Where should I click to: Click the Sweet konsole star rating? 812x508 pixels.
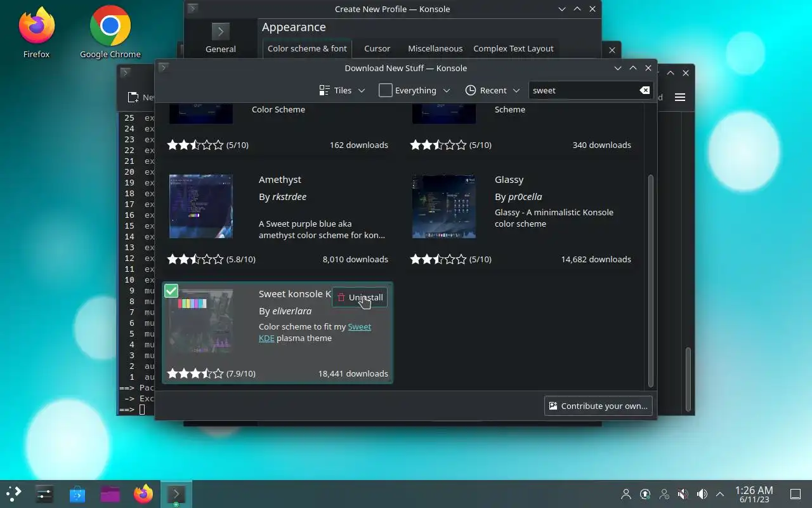pos(195,373)
